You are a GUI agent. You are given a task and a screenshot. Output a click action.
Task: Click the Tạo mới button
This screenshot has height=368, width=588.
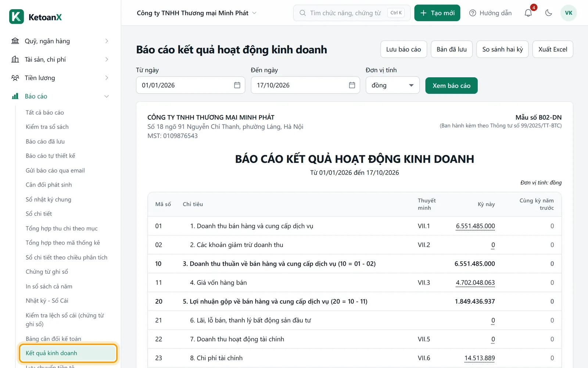pyautogui.click(x=437, y=13)
